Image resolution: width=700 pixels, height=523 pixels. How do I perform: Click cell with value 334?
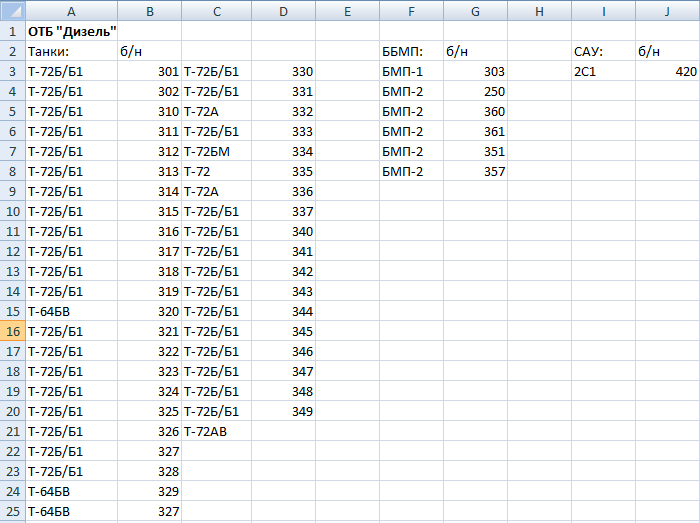click(283, 151)
